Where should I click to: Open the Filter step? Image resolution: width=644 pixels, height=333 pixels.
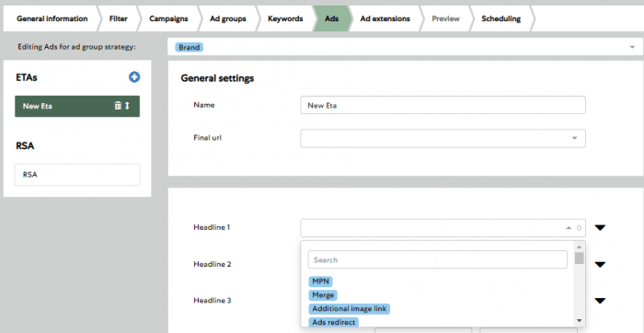click(119, 19)
